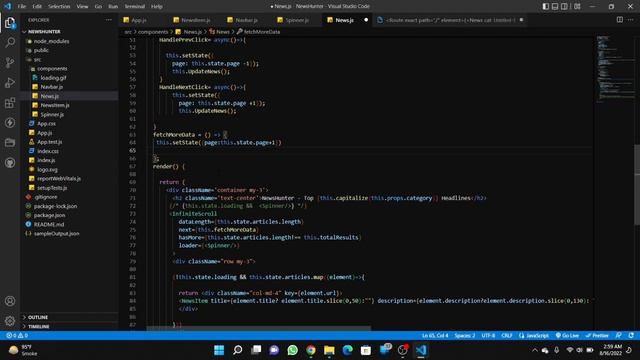
Task: Click the customize layout icon in title bar
Action: tap(577, 6)
